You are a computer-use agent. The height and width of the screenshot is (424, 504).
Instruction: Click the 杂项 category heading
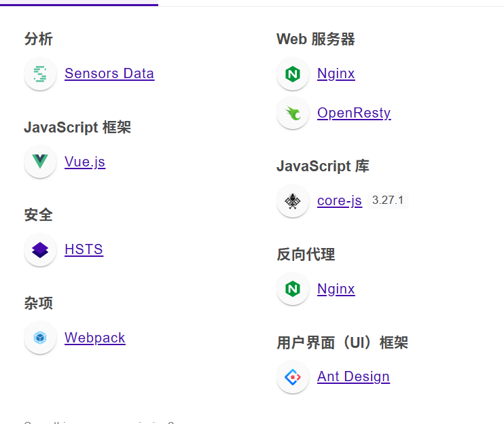click(38, 303)
